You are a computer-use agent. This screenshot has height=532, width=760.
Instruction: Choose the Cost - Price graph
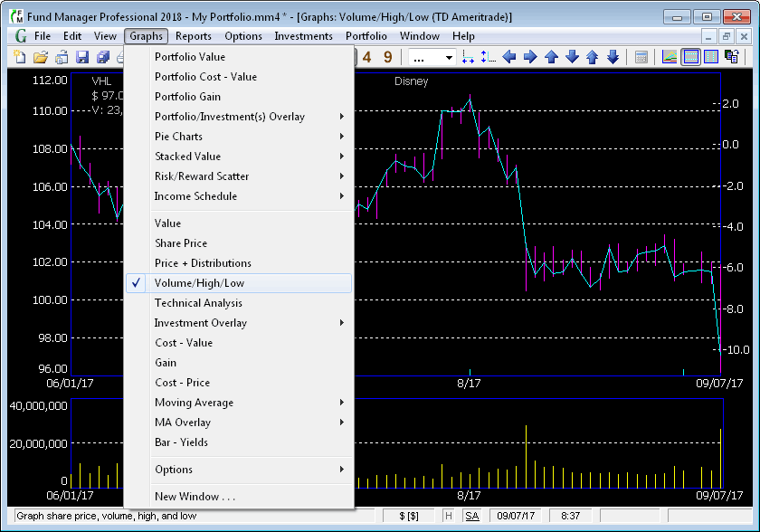click(x=239, y=383)
